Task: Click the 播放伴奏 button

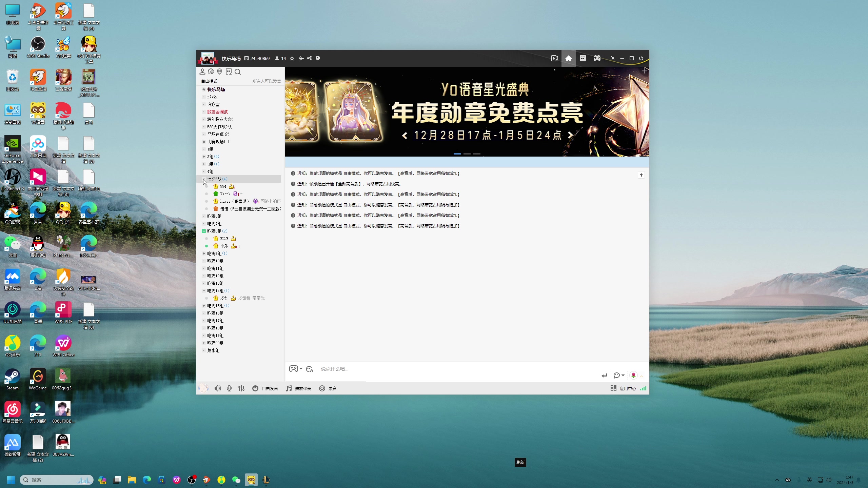Action: (299, 388)
